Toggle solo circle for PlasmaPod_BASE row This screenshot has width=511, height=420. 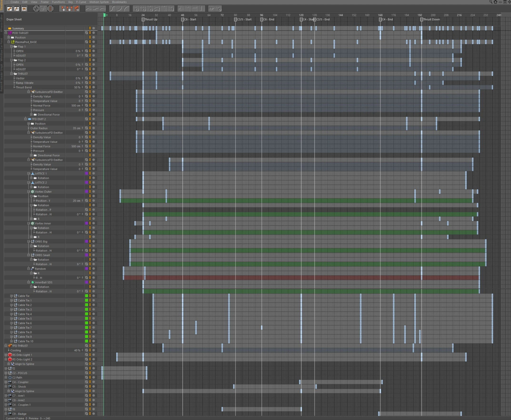point(94,42)
